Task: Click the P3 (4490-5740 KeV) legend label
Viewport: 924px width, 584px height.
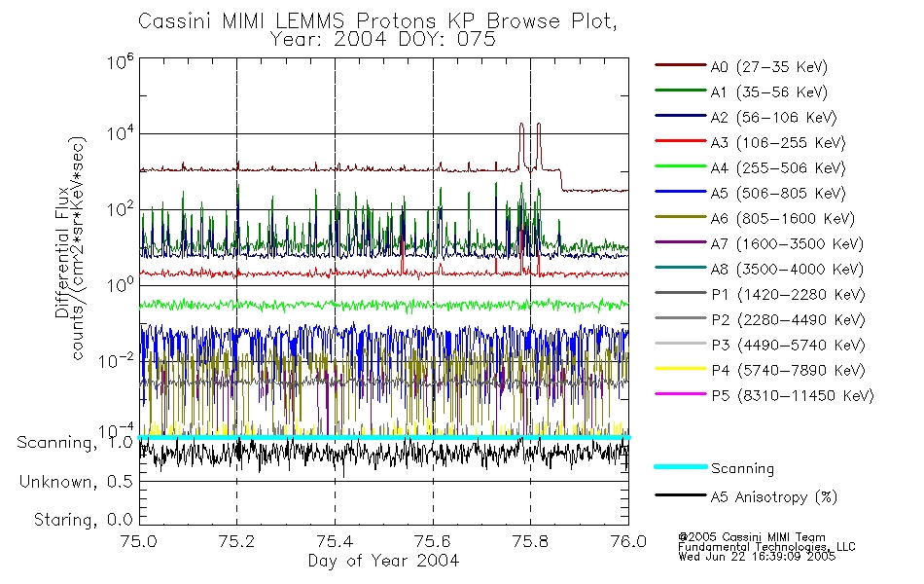Action: 788,346
